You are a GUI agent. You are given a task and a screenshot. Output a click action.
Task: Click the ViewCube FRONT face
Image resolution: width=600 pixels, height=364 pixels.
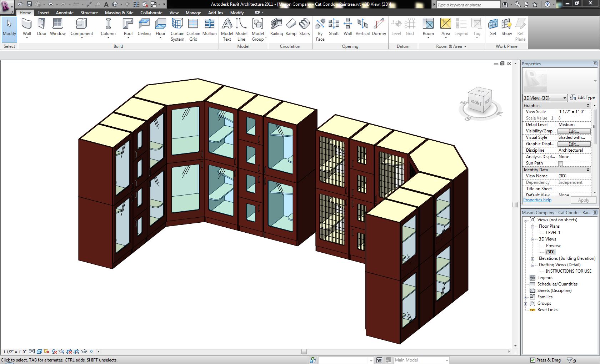coord(475,102)
